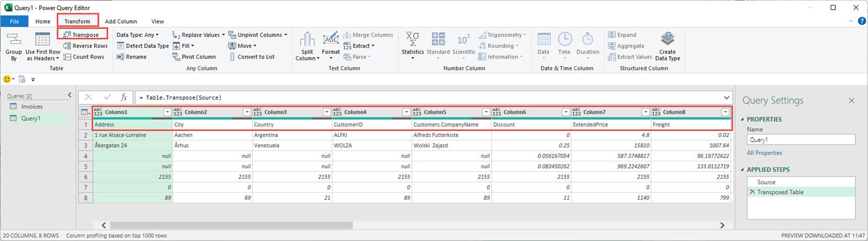
Task: Click the query Name input field
Action: [800, 140]
